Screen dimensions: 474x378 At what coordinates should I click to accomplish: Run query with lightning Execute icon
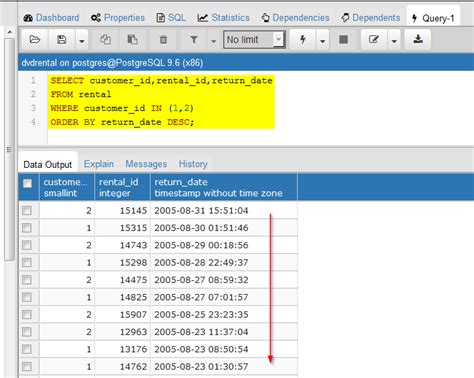303,40
